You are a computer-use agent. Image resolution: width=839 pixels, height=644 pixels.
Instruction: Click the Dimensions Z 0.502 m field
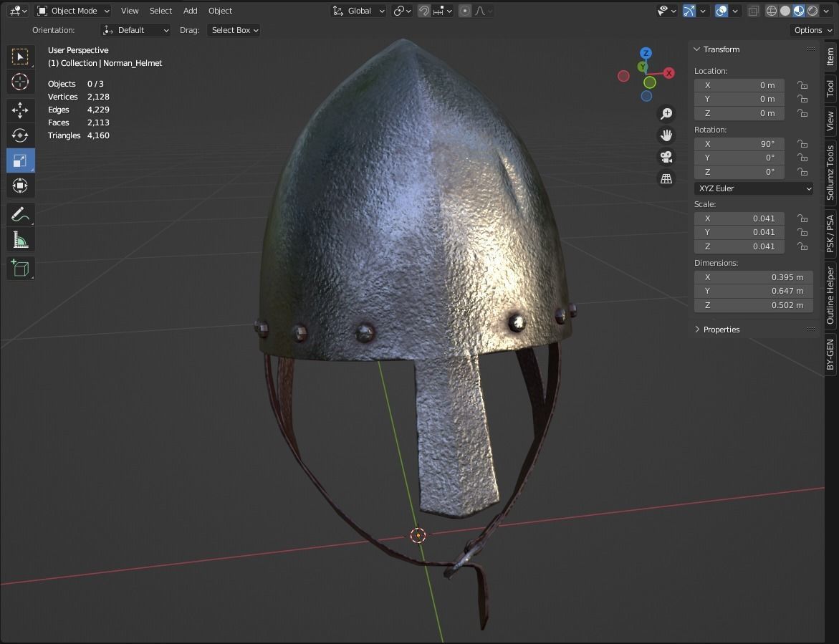[754, 305]
